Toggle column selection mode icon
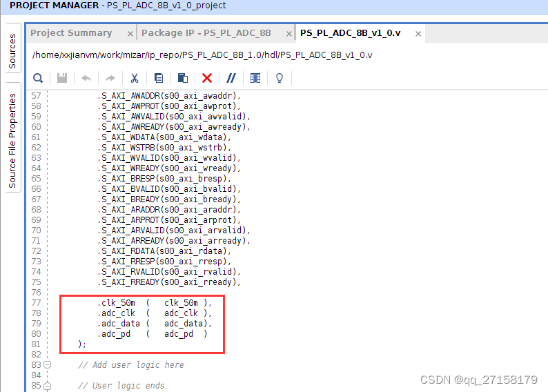548x392 pixels. tap(255, 78)
